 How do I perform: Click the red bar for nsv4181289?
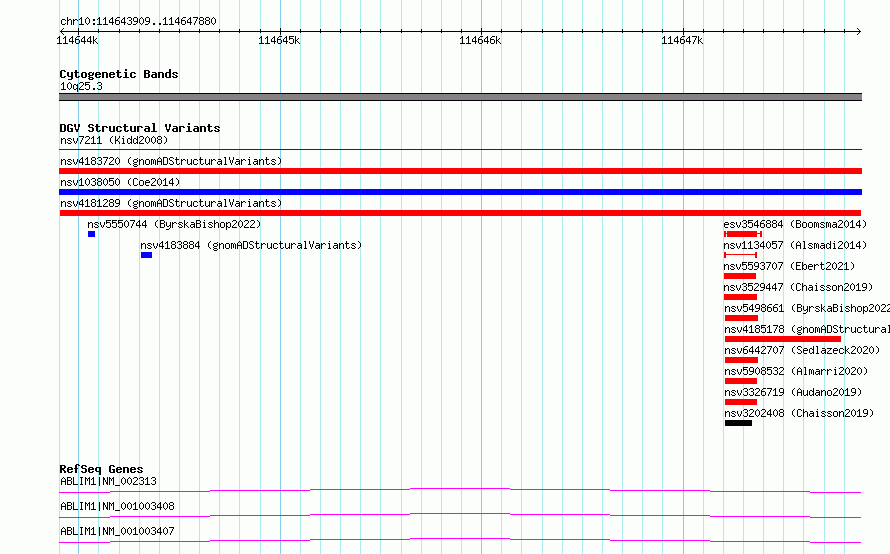click(x=460, y=213)
